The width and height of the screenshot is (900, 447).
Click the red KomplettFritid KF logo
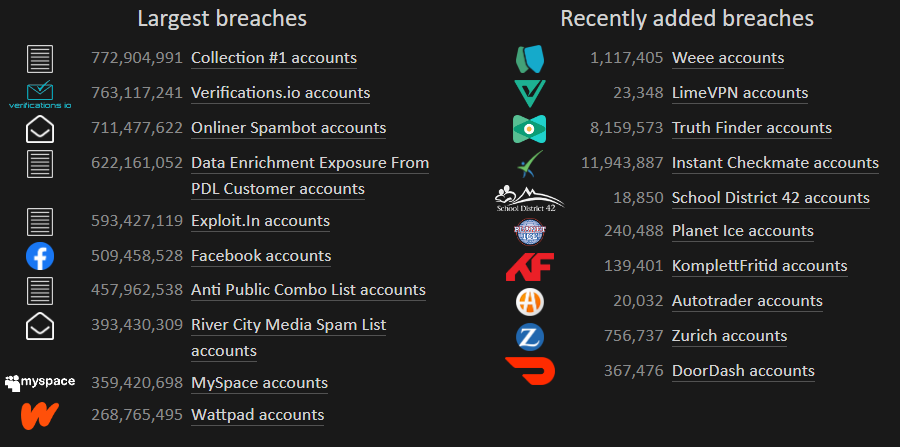pos(529,266)
